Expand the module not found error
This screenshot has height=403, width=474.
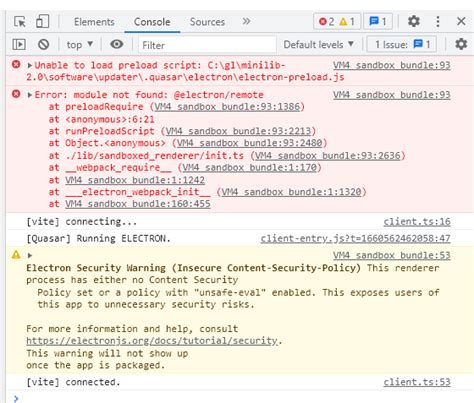(30, 95)
